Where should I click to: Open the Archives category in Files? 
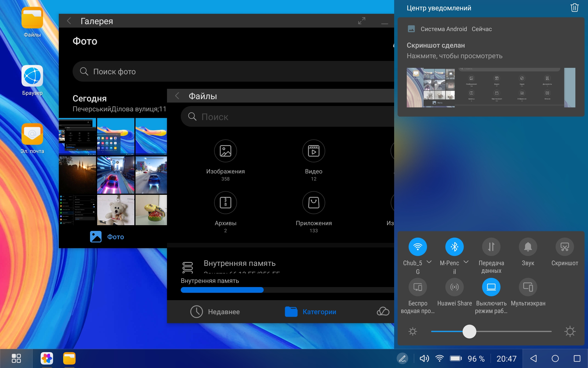(x=226, y=212)
